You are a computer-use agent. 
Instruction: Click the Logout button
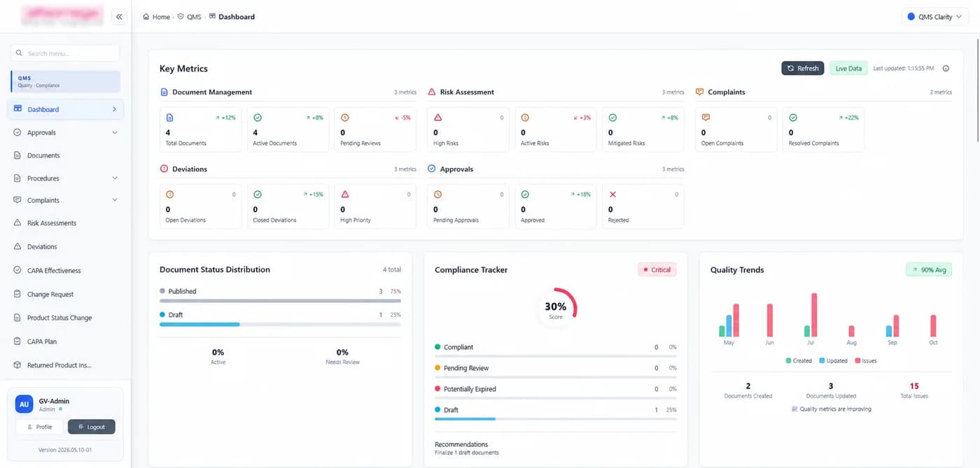[x=92, y=427]
